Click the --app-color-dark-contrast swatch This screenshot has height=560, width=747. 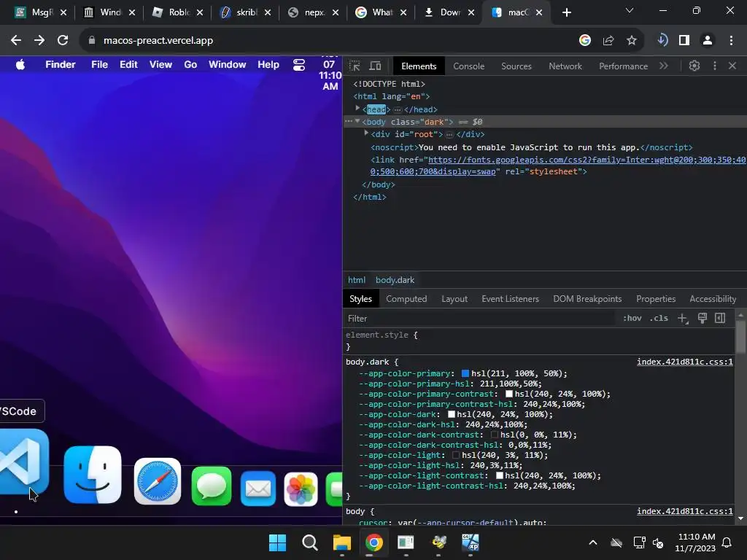click(495, 435)
